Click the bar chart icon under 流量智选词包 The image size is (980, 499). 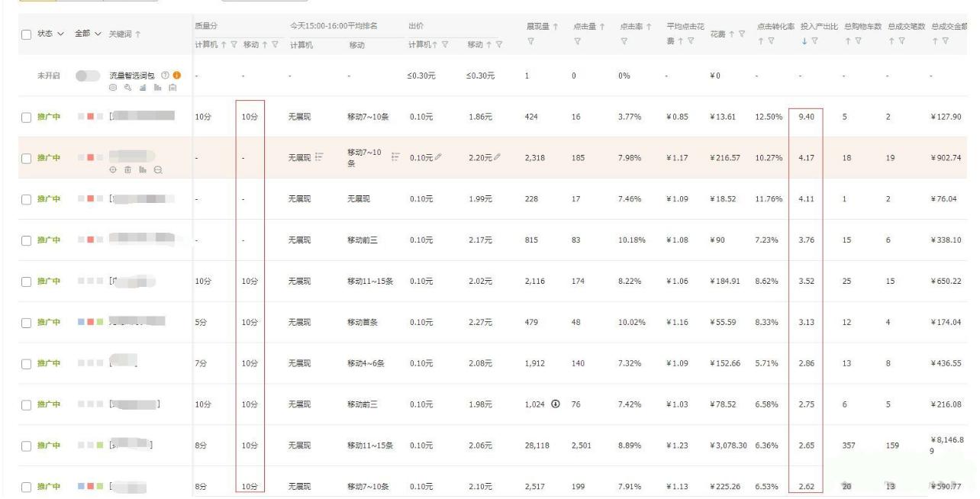[159, 87]
